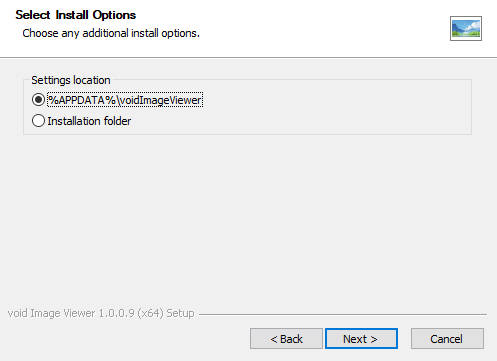Viewport: 497px width, 361px height.
Task: Click the horizontal footer divider line beside the Setup text
Action: click(343, 314)
